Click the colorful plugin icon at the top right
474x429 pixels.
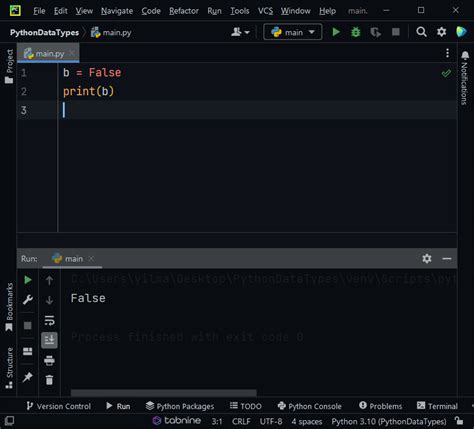(462, 32)
